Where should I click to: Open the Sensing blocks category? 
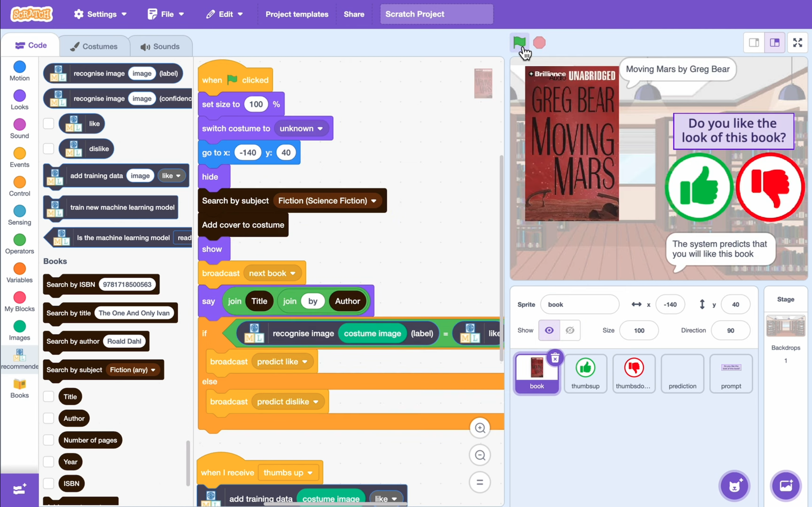pos(19,215)
